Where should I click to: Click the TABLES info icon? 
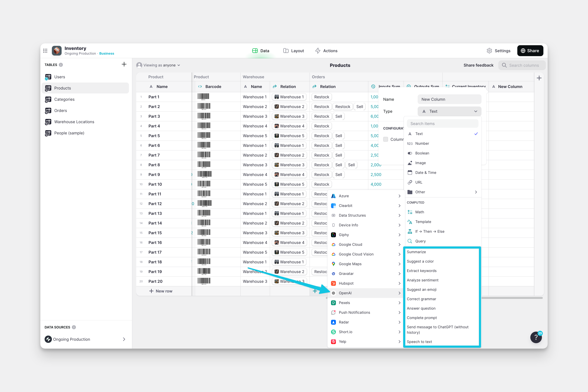(61, 65)
